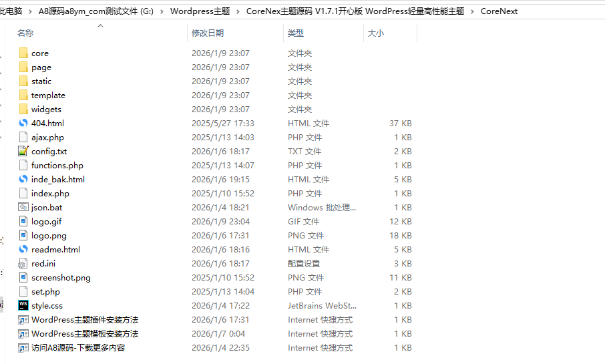Image resolution: width=605 pixels, height=364 pixels.
Task: Select folder name text widgets
Action: 46,110
